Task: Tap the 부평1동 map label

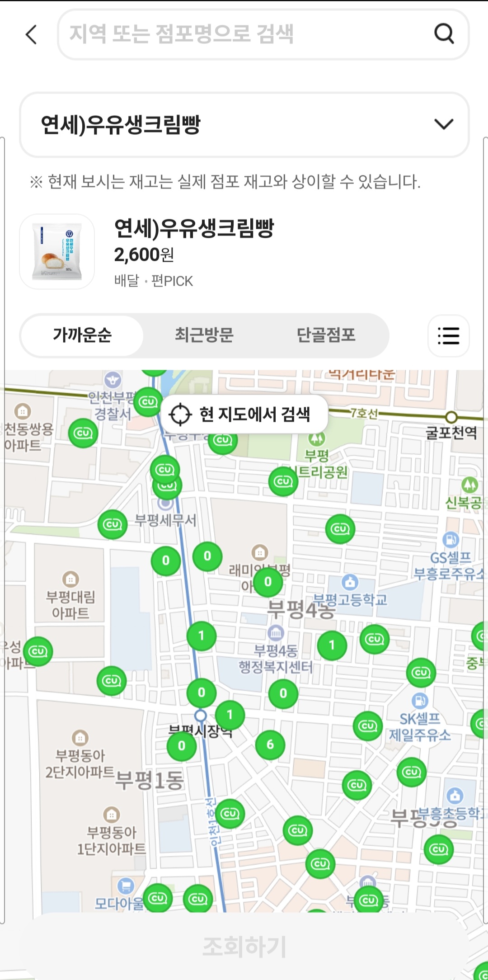Action: 150,780
